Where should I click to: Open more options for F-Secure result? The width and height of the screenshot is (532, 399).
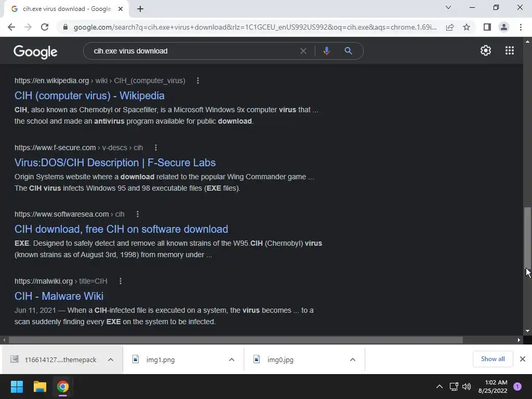point(156,148)
